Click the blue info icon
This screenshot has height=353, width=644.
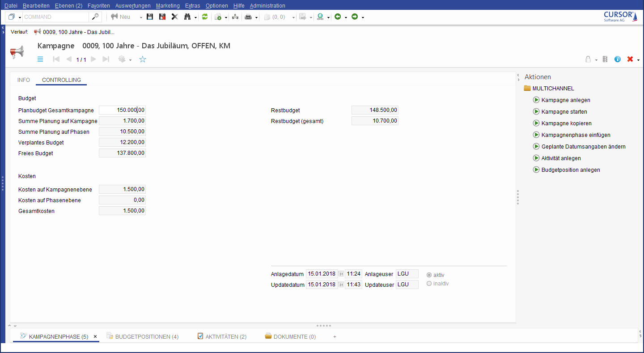click(x=618, y=60)
